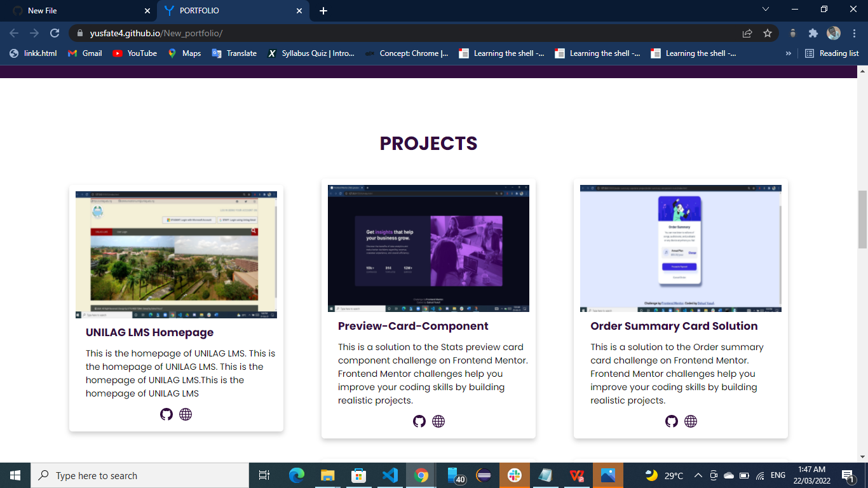Bookmark this page with the star icon
Image resolution: width=868 pixels, height=488 pixels.
point(768,33)
